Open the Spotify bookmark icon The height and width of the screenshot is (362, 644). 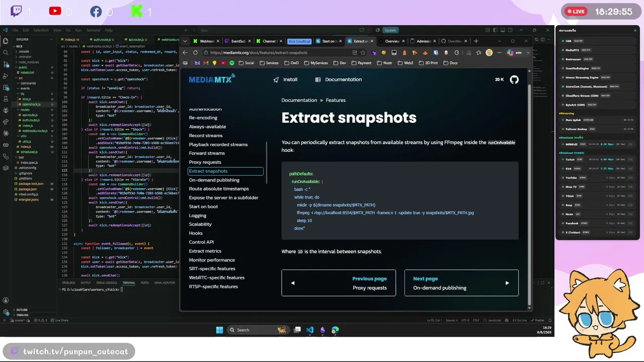pyautogui.click(x=231, y=63)
